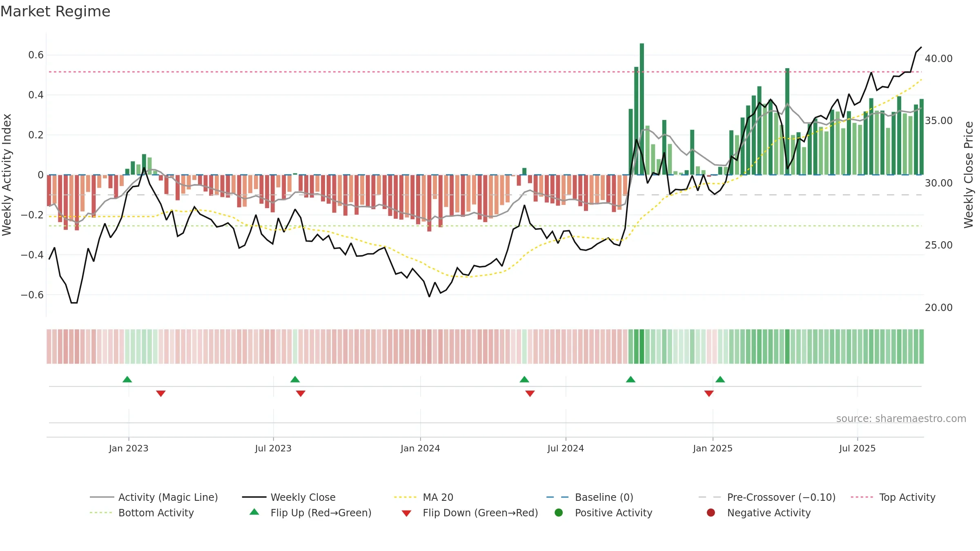Click the 0.4 activity axis tick
The height and width of the screenshot is (551, 980).
(36, 95)
